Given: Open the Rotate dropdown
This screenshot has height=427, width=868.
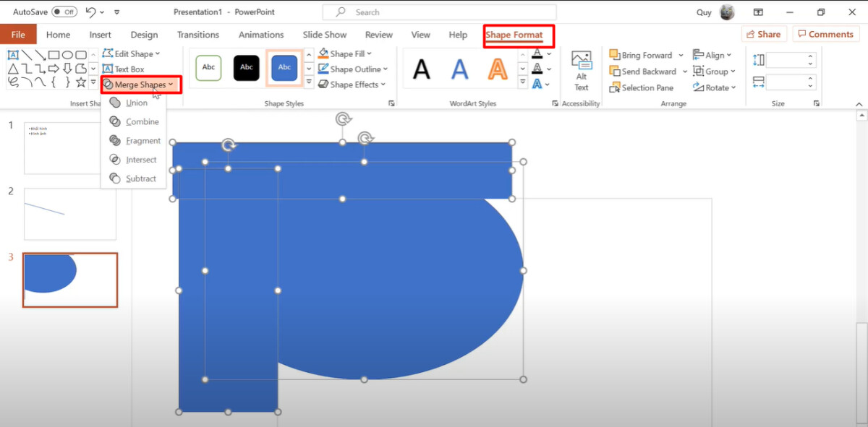Looking at the screenshot, I should [714, 87].
